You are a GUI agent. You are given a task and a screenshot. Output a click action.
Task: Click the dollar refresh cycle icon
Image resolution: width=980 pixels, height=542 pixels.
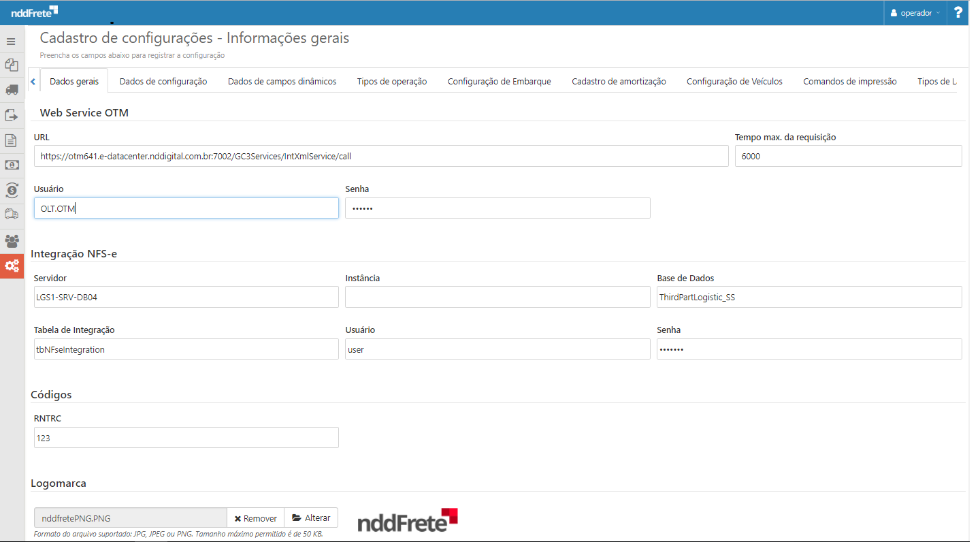[x=12, y=190]
